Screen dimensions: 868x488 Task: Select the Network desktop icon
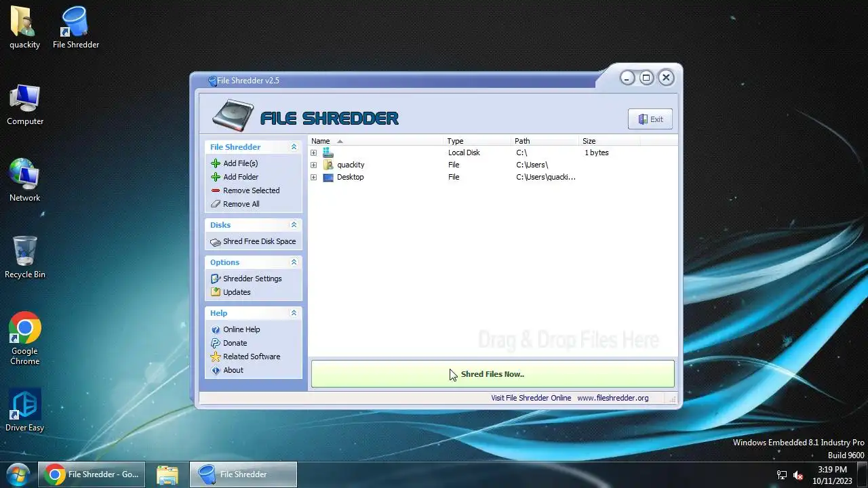pyautogui.click(x=25, y=181)
